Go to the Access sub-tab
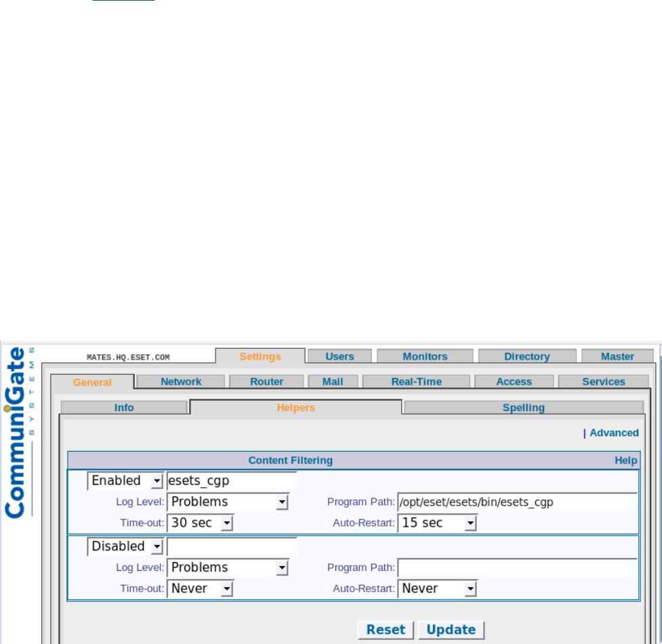 point(514,381)
